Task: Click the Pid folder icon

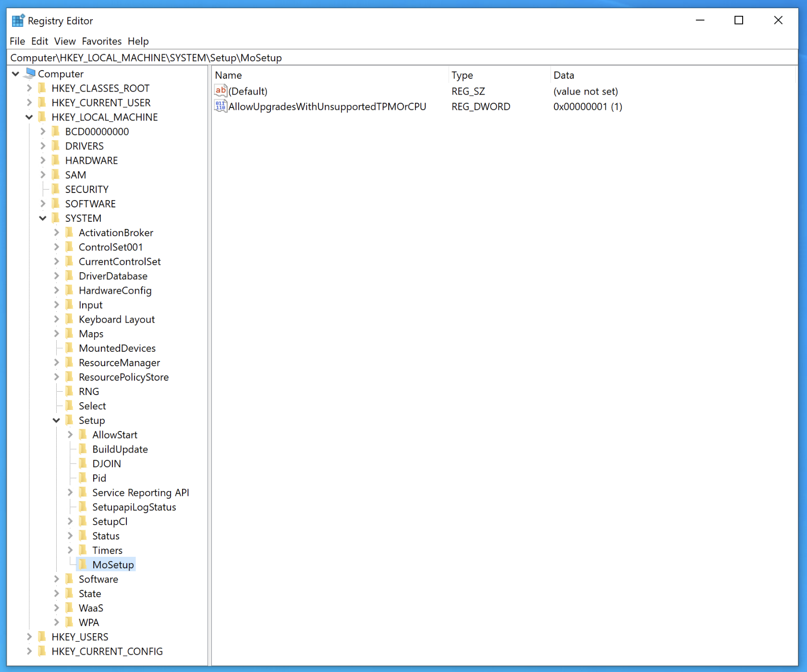Action: [x=83, y=478]
